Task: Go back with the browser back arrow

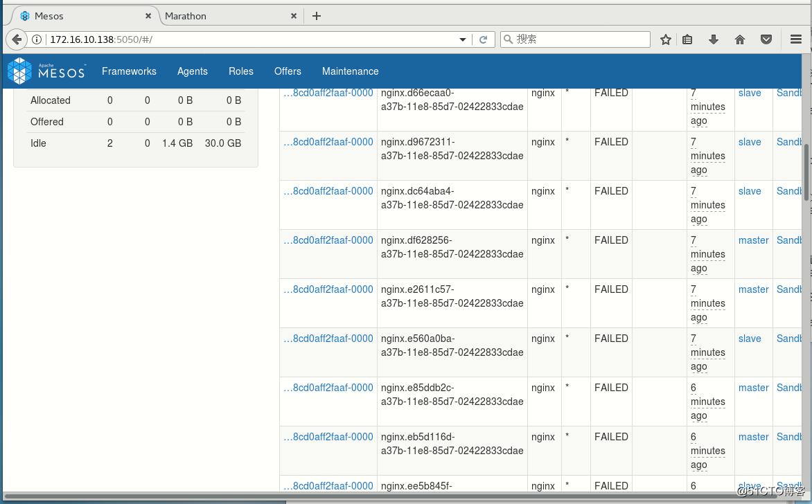Action: coord(17,39)
